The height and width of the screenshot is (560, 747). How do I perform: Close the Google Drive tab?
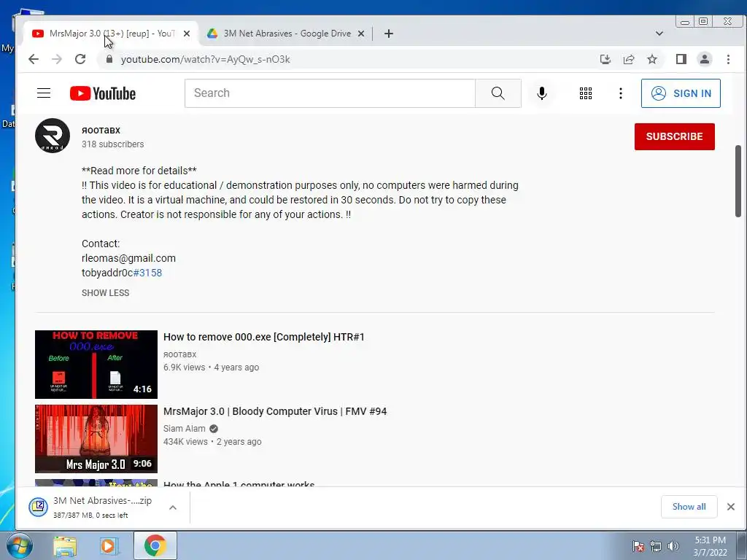click(x=361, y=34)
